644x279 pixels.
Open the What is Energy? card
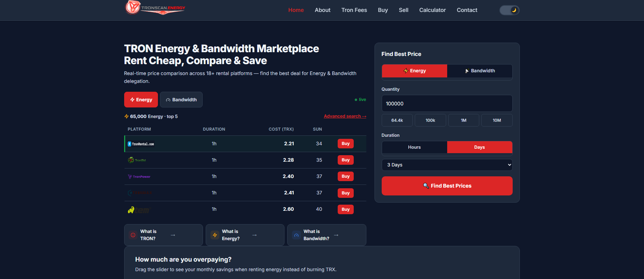tap(245, 235)
